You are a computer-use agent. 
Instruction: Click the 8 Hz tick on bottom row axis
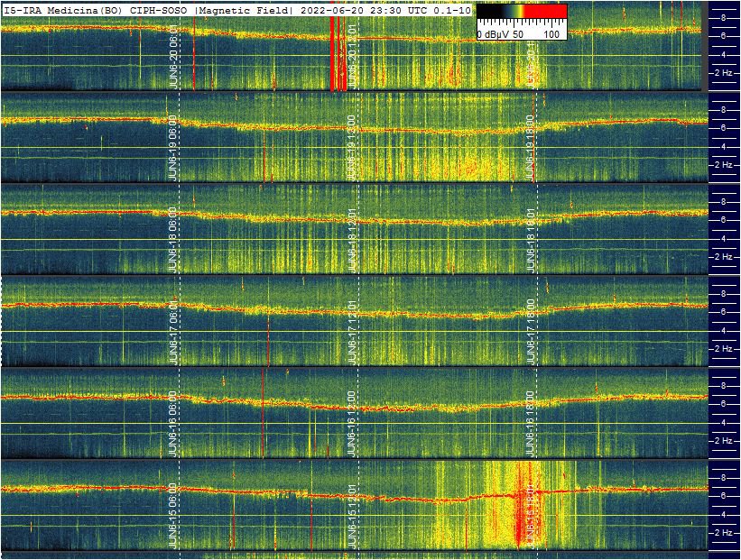click(x=723, y=477)
